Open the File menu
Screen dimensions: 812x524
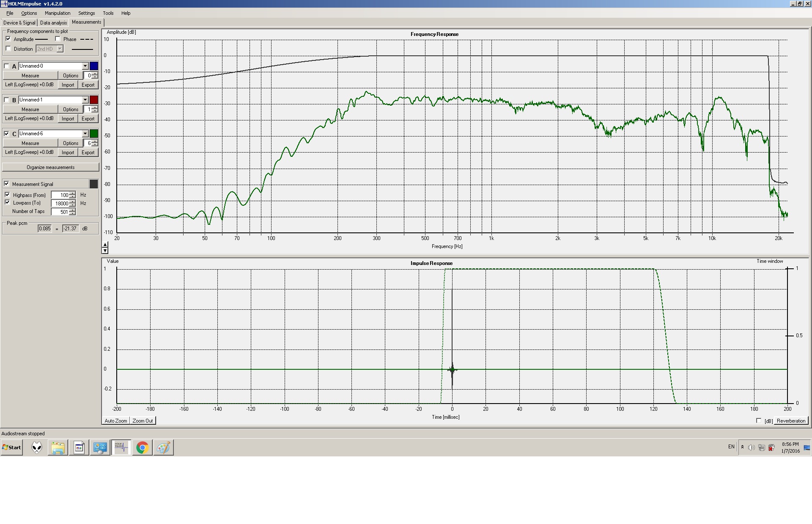[10, 13]
